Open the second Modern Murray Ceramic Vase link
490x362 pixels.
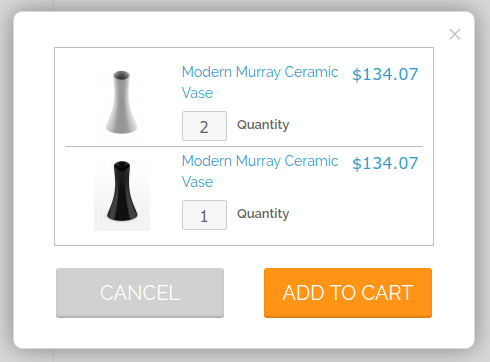260,171
